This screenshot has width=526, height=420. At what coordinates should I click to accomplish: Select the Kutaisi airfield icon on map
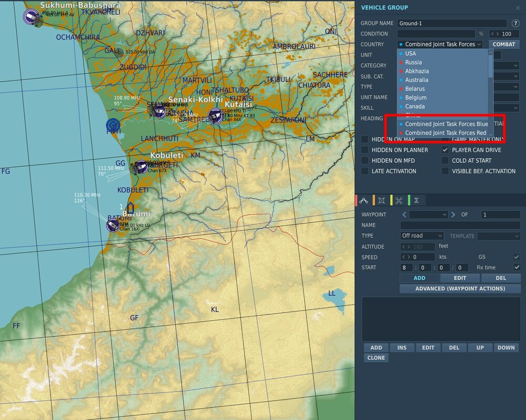click(x=215, y=116)
